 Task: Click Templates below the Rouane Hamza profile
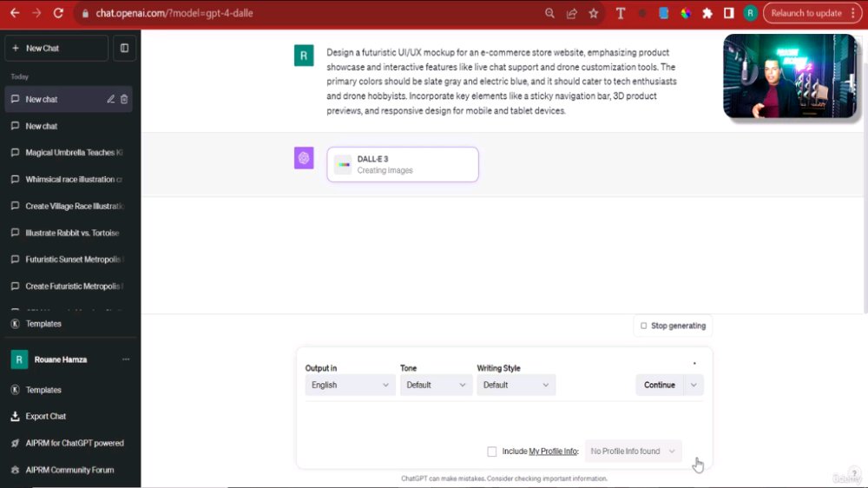(x=43, y=390)
